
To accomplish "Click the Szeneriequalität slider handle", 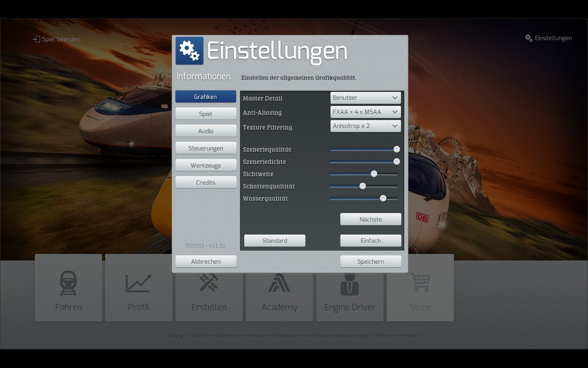I will [396, 149].
